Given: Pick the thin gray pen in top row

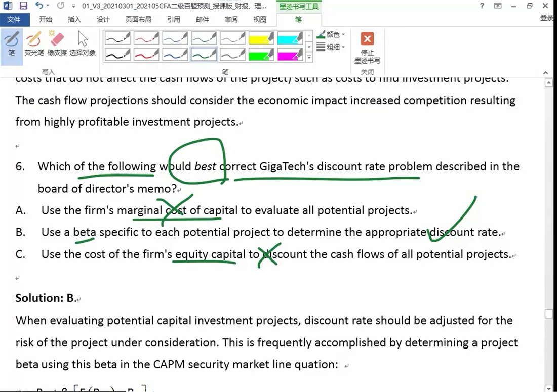Looking at the screenshot, I should 233,38.
